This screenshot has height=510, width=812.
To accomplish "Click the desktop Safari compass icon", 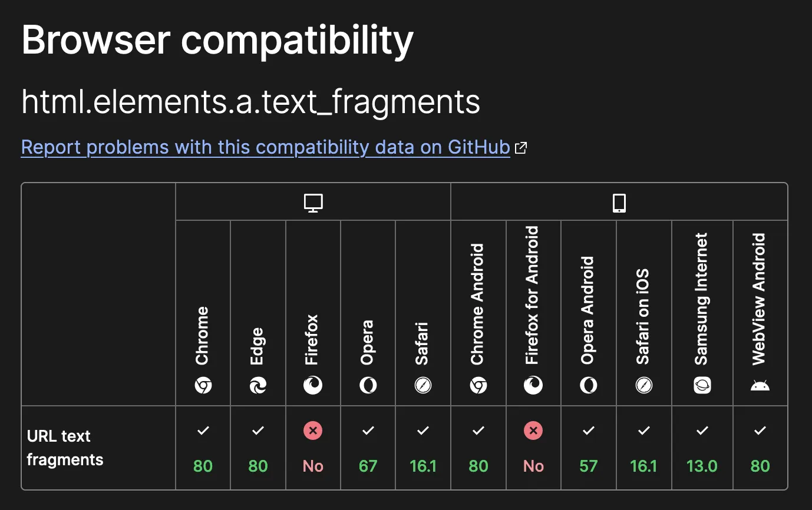I will (423, 386).
